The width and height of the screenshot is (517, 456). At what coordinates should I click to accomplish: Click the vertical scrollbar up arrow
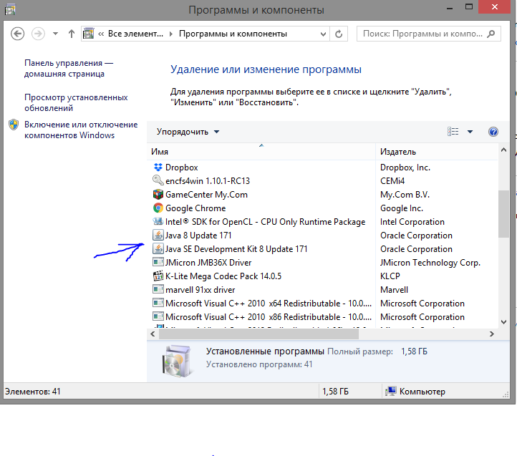click(x=503, y=150)
